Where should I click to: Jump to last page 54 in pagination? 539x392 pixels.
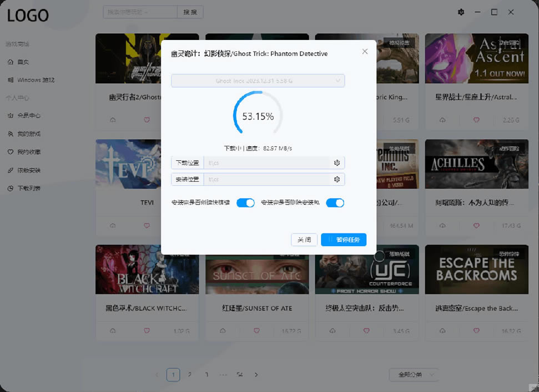pos(240,374)
